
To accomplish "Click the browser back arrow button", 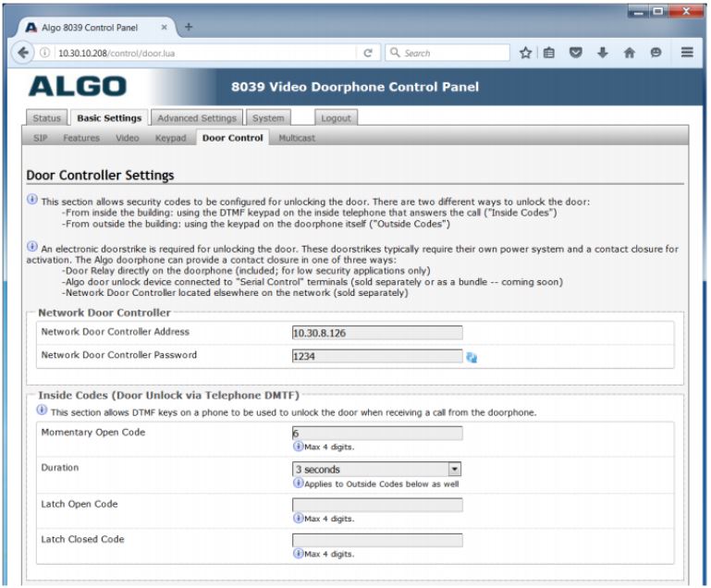I will [x=23, y=53].
